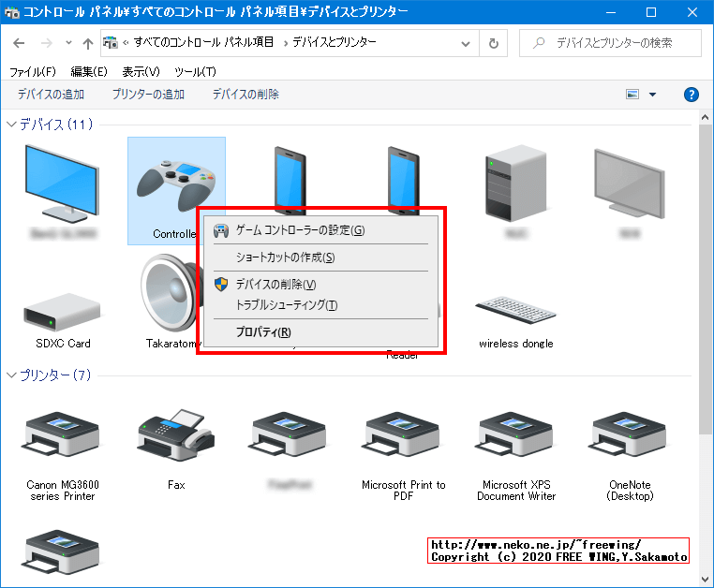Screen dimensions: 714x588
Task: Select the Canon MG3600 series Printer
Action: (x=63, y=434)
